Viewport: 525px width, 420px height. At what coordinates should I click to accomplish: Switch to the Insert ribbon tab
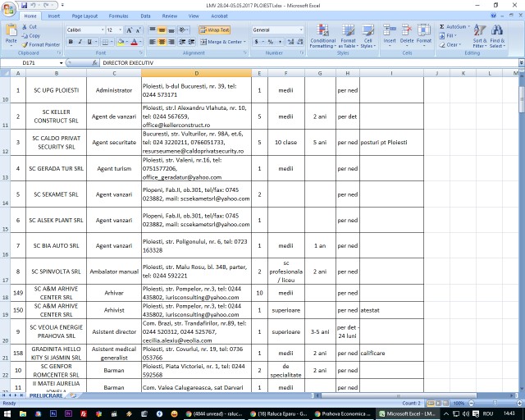click(53, 16)
